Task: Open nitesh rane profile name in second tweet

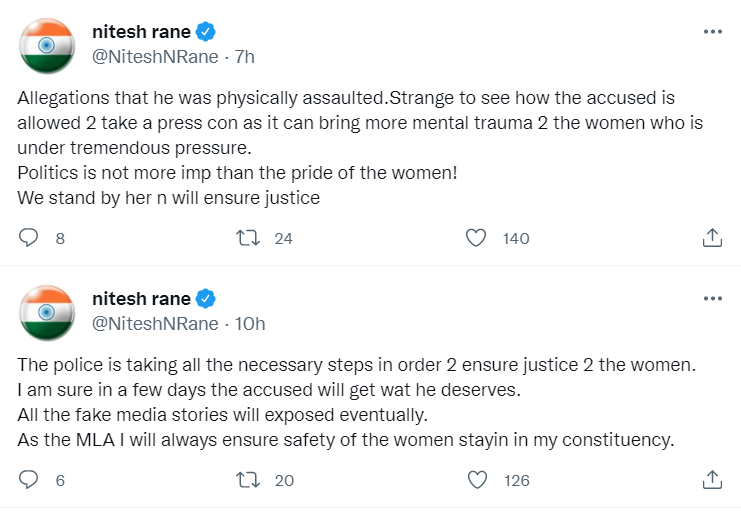Action: pos(140,299)
